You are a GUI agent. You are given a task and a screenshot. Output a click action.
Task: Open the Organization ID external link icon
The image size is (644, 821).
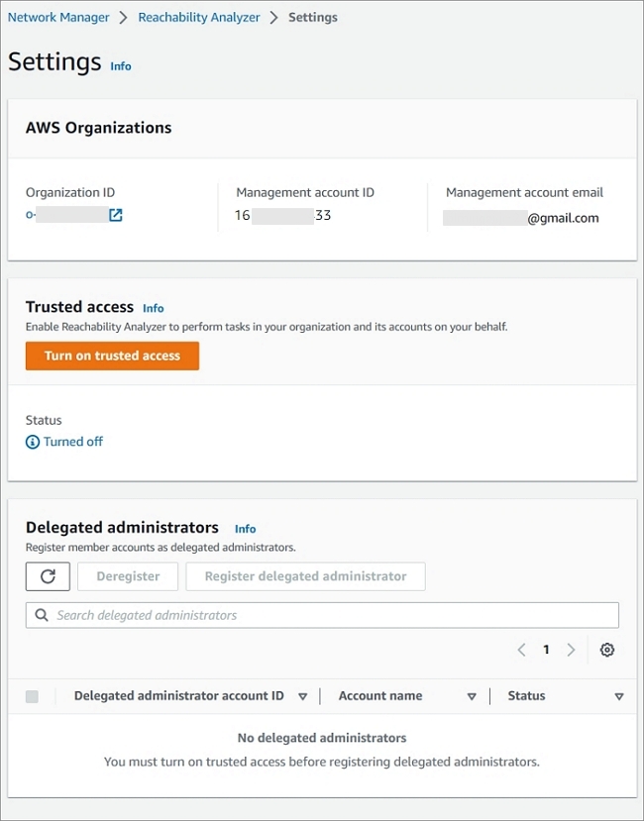pos(115,215)
